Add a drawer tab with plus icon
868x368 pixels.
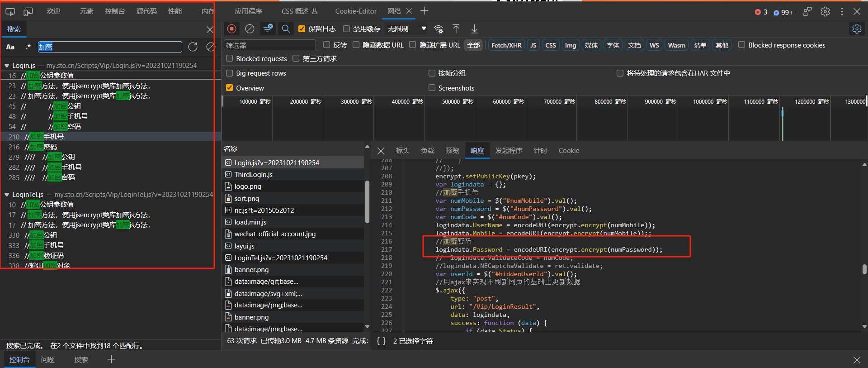(111, 359)
